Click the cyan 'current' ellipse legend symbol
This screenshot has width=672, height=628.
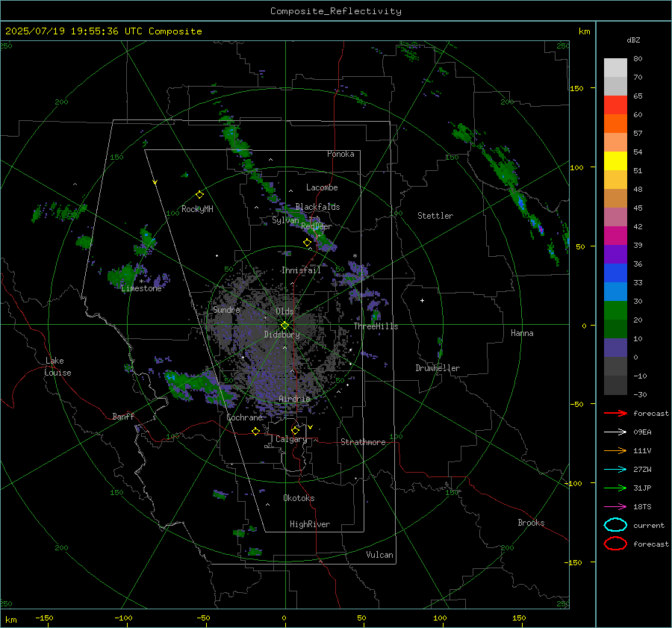tap(615, 525)
